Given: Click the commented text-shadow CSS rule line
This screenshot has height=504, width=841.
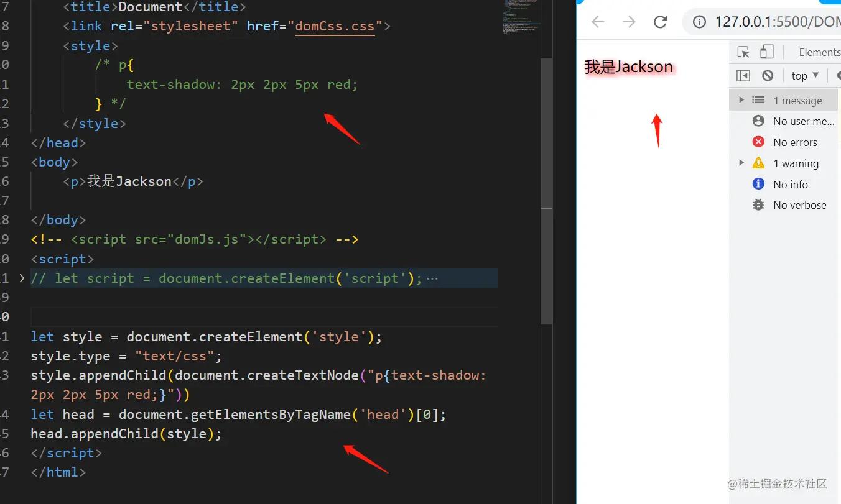Looking at the screenshot, I should coord(243,85).
